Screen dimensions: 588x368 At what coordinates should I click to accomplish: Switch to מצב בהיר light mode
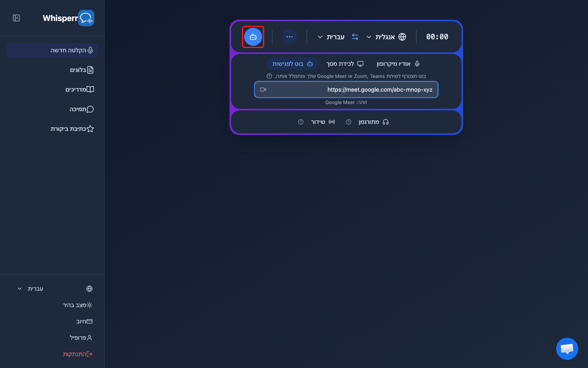(x=78, y=305)
